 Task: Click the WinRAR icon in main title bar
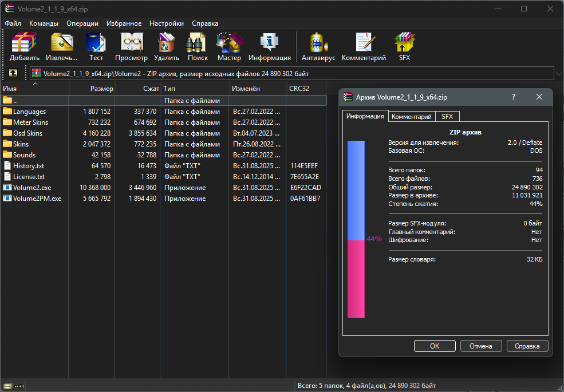click(9, 9)
